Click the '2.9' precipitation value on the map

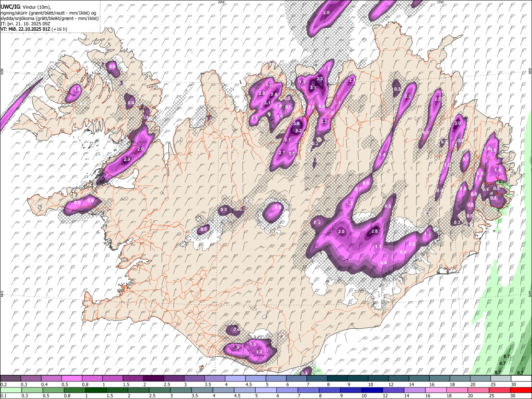127,159
